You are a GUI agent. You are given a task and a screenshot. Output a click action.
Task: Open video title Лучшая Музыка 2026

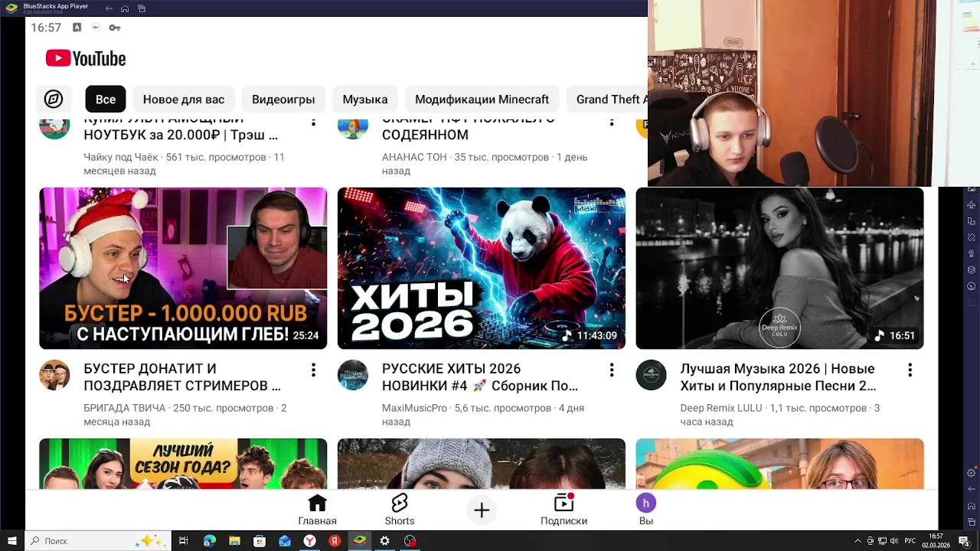coord(778,377)
